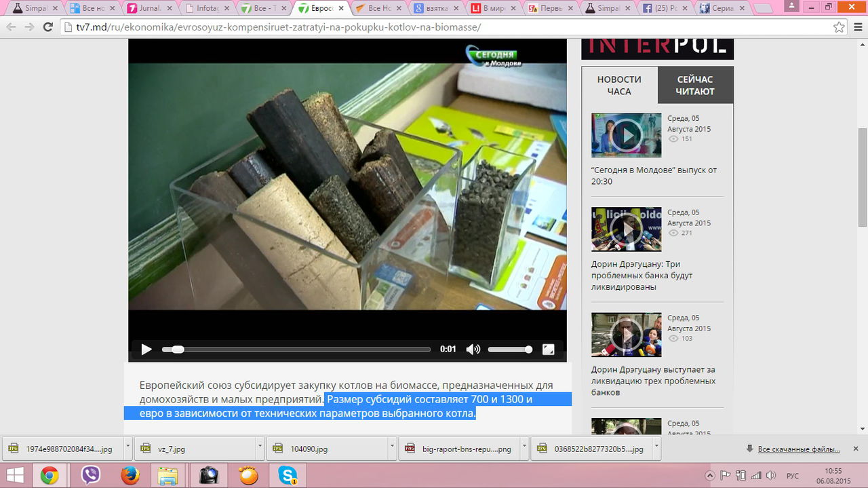Mute the video with the speaker icon
The image size is (868, 488).
pyautogui.click(x=473, y=350)
